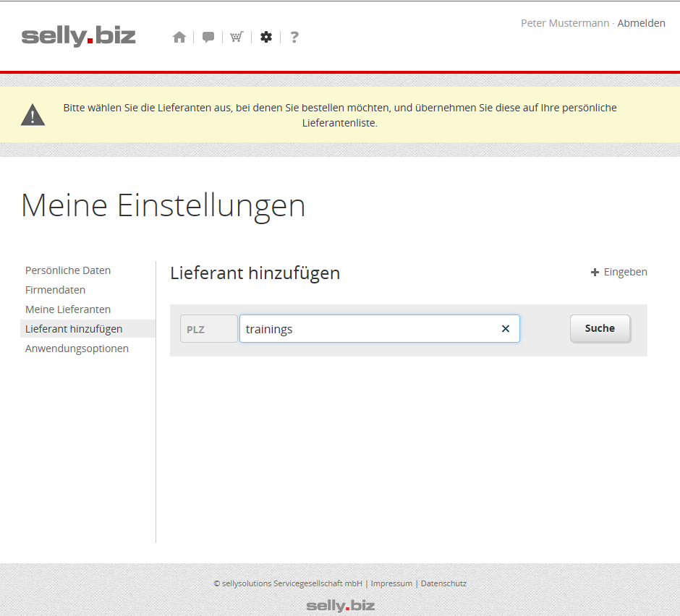Viewport: 680px width, 616px height.
Task: Clear the search field with the X icon
Action: pos(505,328)
